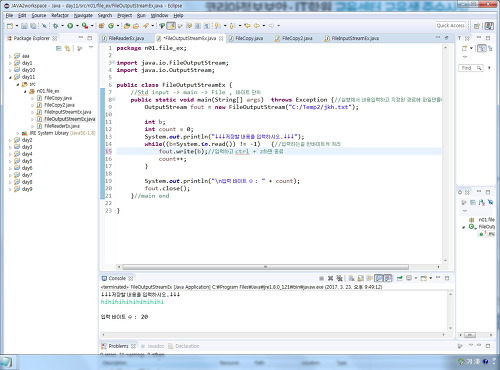Toggle Show Console on standard output change

[379, 278]
